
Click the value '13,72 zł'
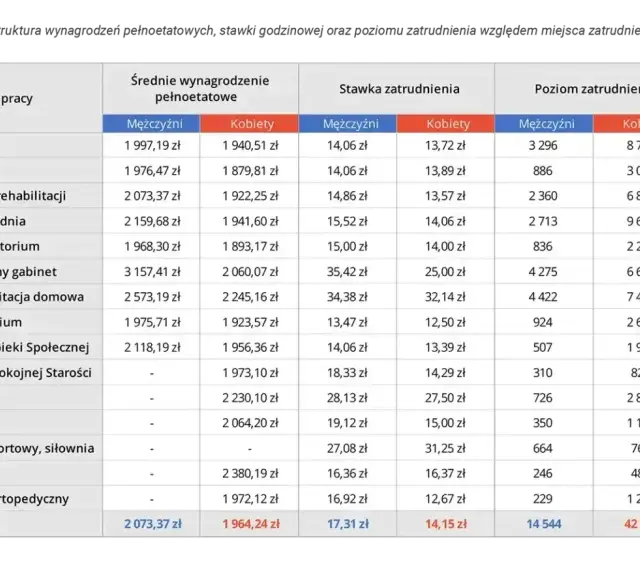coord(445,145)
